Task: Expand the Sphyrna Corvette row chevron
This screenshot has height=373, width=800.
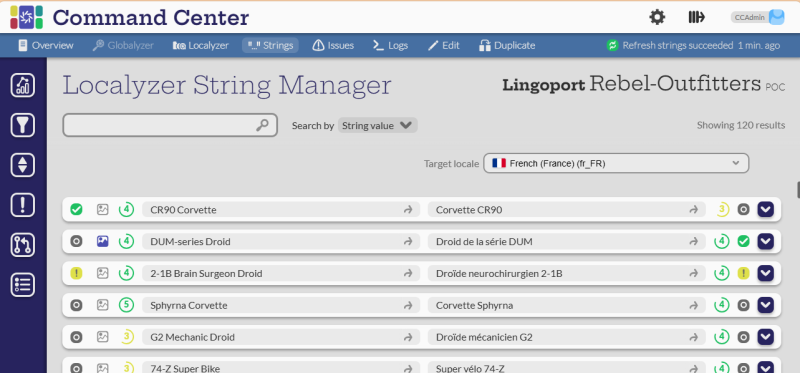Action: point(765,305)
